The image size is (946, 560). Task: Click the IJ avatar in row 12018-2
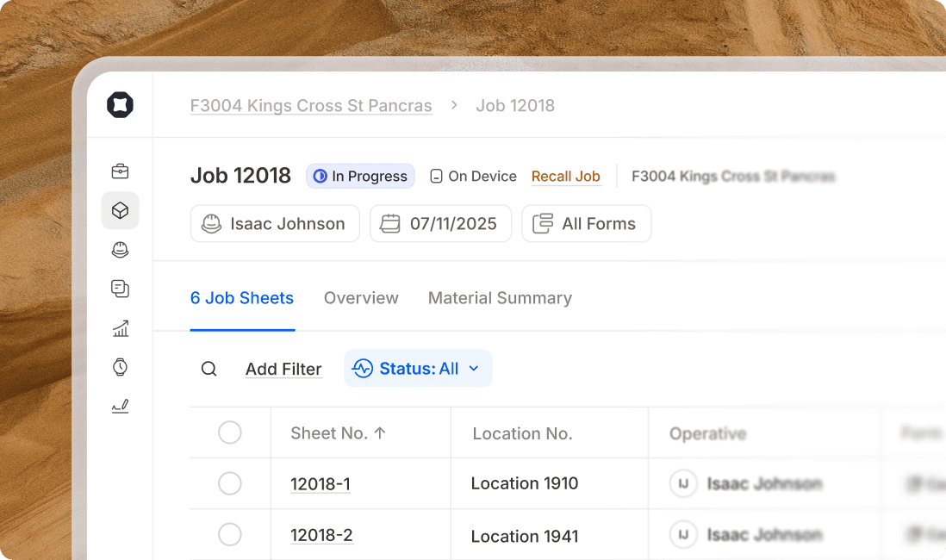coord(683,535)
